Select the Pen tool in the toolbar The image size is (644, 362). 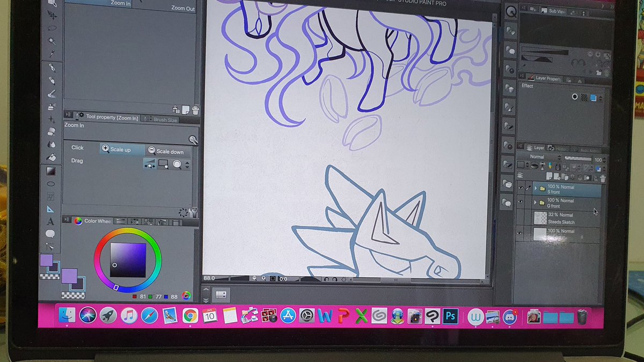pos(52,68)
